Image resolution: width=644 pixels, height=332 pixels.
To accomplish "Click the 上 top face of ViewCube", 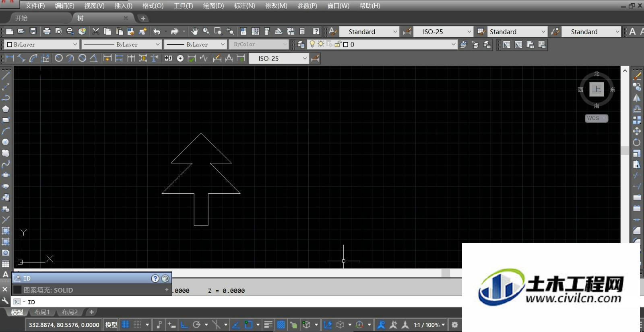I will tap(597, 89).
